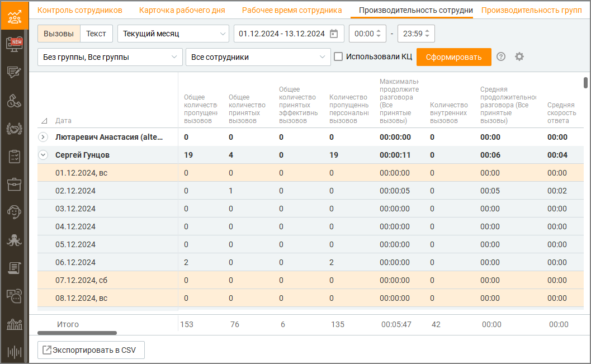Switch to Производительность групп tab

531,10
